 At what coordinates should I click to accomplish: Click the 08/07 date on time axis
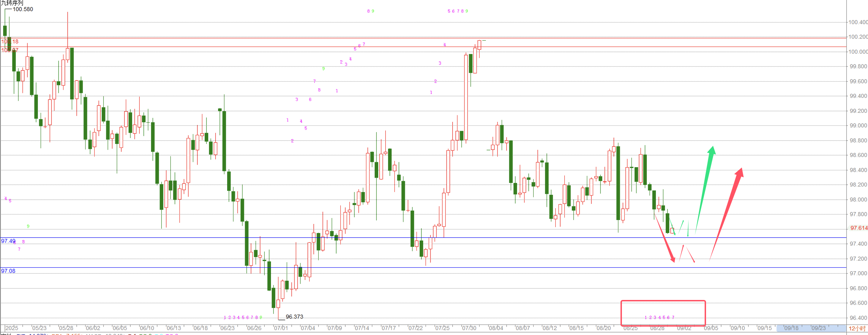pos(523,328)
